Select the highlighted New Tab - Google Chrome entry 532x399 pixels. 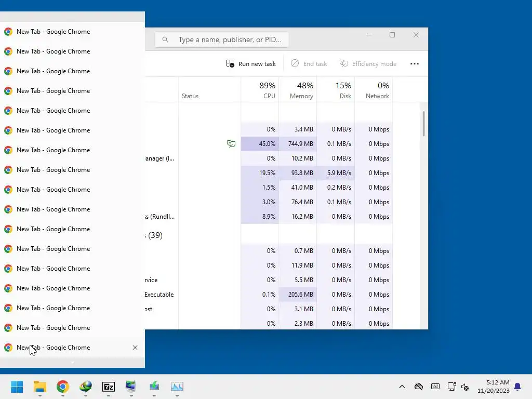(72, 348)
